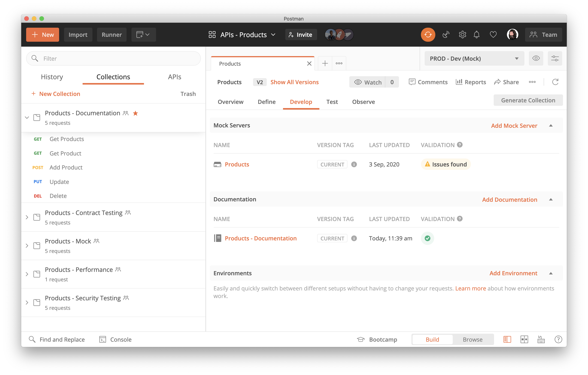This screenshot has width=588, height=375.
Task: Click help icon next to Documentation VALIDATION
Action: click(x=460, y=219)
